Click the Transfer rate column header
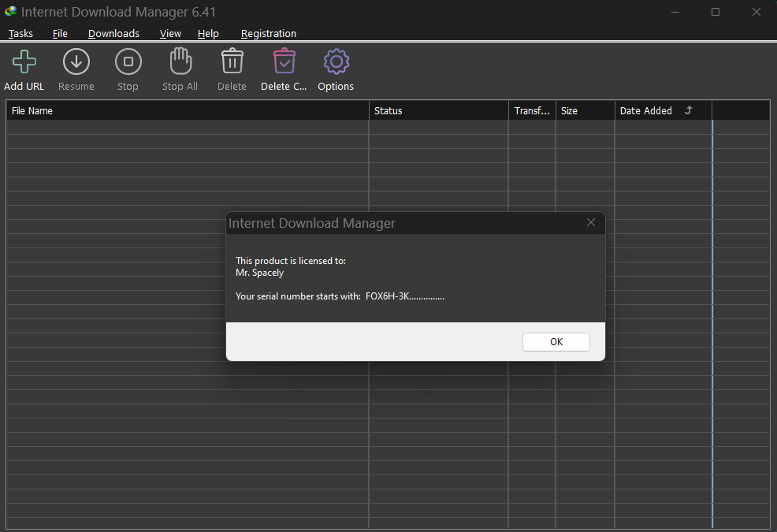The height and width of the screenshot is (532, 777). click(x=532, y=110)
